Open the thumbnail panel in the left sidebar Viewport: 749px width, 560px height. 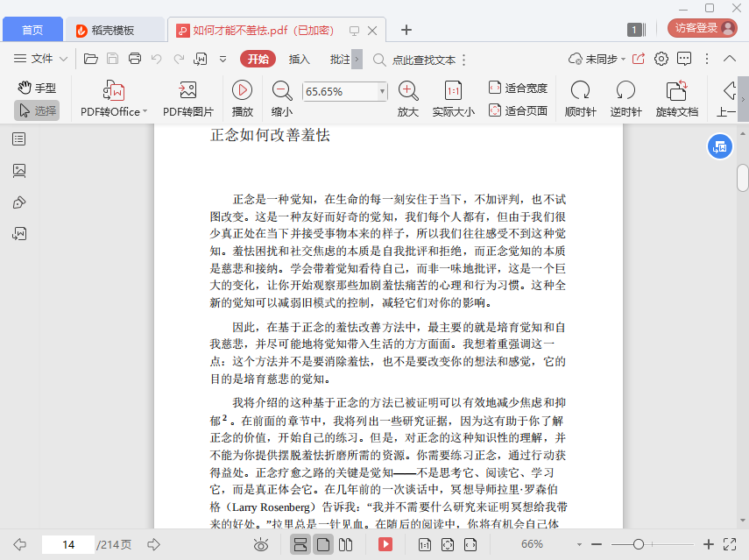19,171
